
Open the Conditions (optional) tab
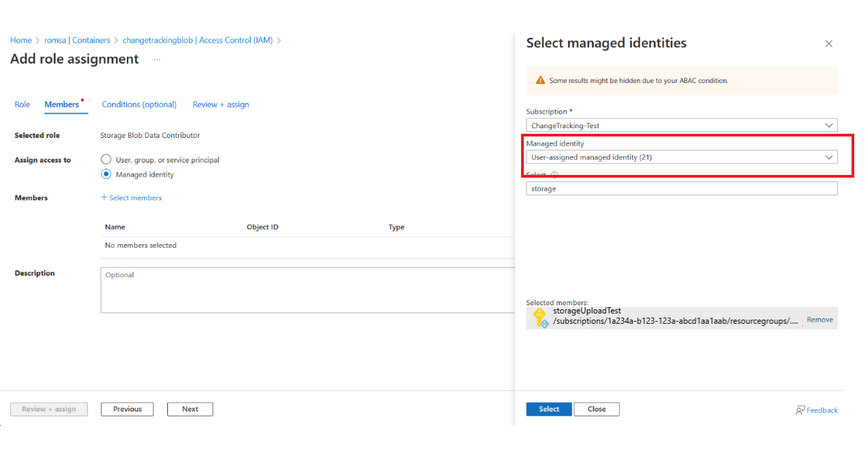point(139,104)
